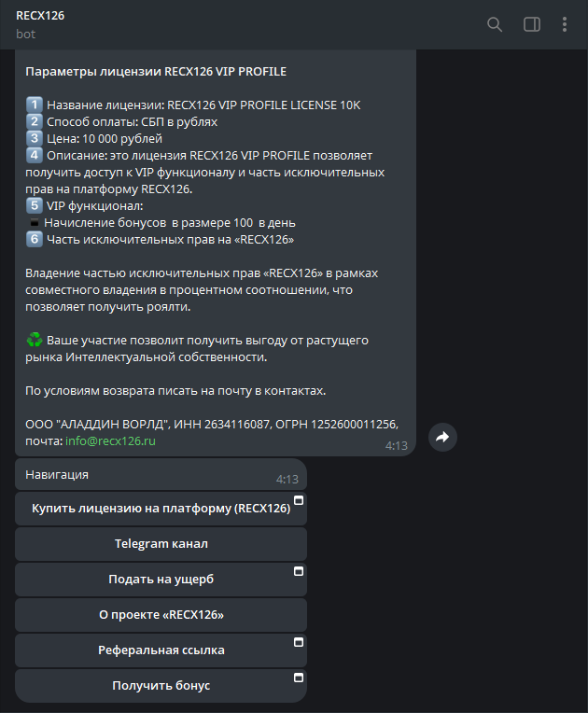588x713 pixels.
Task: Open search in the RECX126 chat
Action: pos(495,24)
